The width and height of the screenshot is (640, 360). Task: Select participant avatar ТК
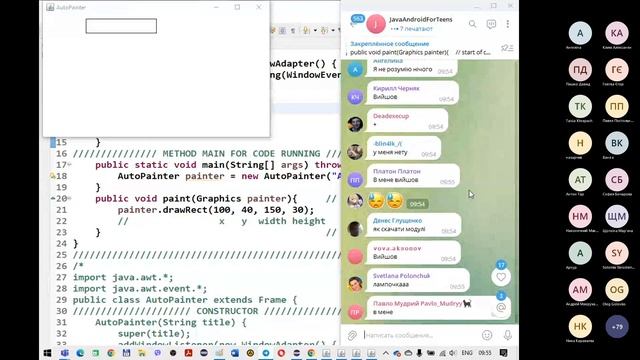580,107
